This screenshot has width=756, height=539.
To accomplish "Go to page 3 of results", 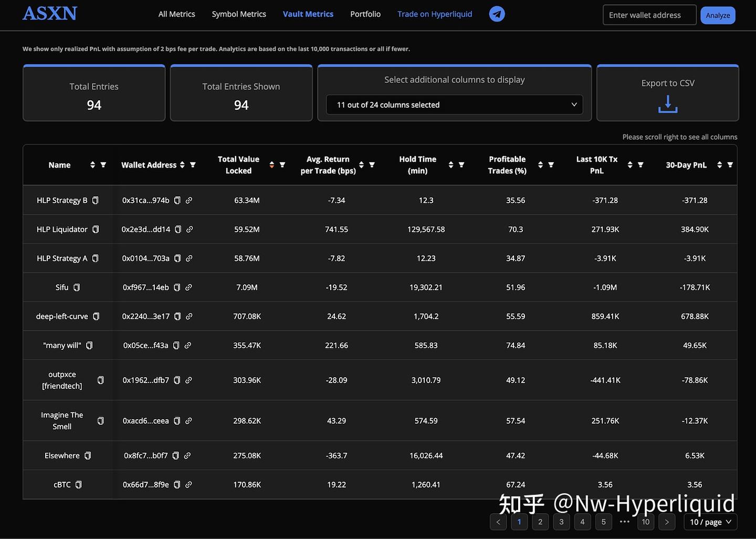I will [561, 522].
